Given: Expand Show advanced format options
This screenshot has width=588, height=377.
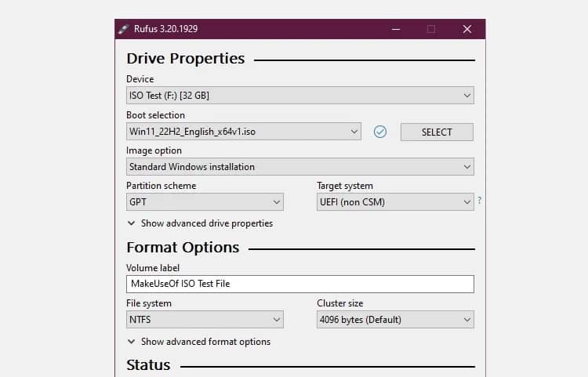Looking at the screenshot, I should tap(205, 342).
